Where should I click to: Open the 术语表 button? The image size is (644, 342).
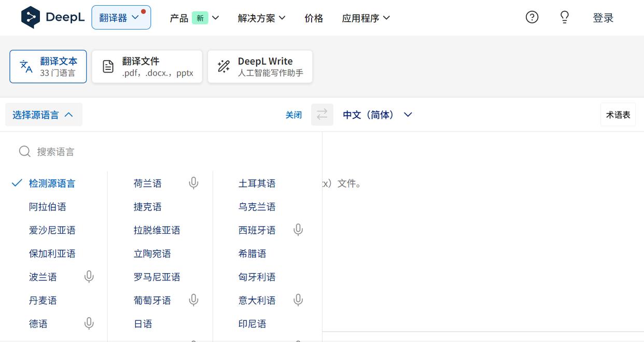pyautogui.click(x=618, y=115)
